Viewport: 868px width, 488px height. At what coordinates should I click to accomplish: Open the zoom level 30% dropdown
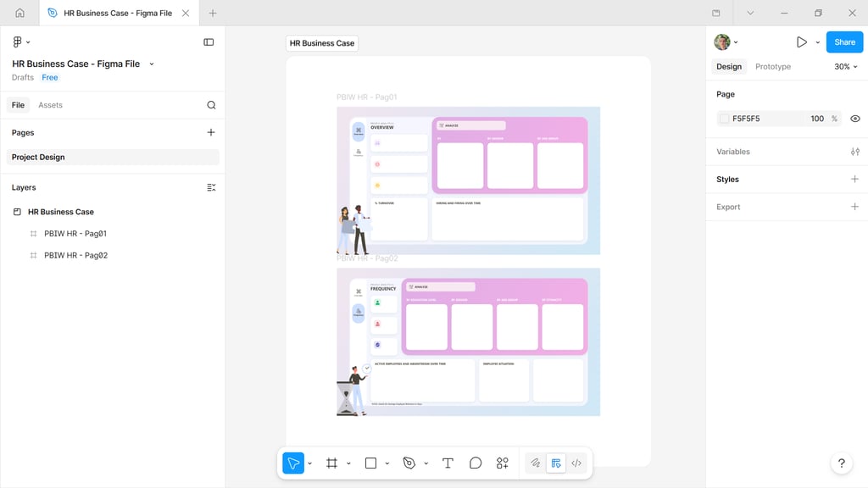(x=844, y=66)
